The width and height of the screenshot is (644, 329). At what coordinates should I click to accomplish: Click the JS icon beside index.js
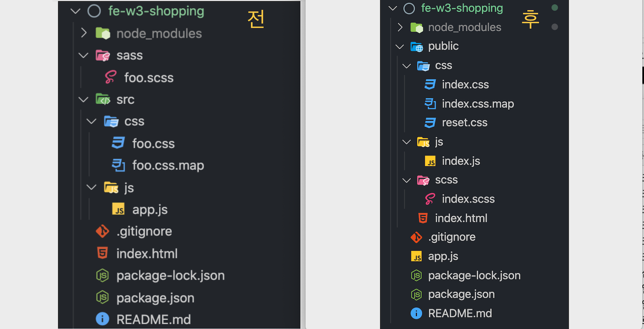[430, 161]
